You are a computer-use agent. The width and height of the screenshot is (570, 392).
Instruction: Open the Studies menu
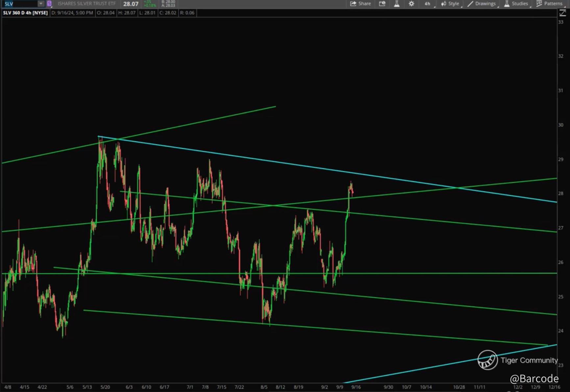pyautogui.click(x=516, y=4)
